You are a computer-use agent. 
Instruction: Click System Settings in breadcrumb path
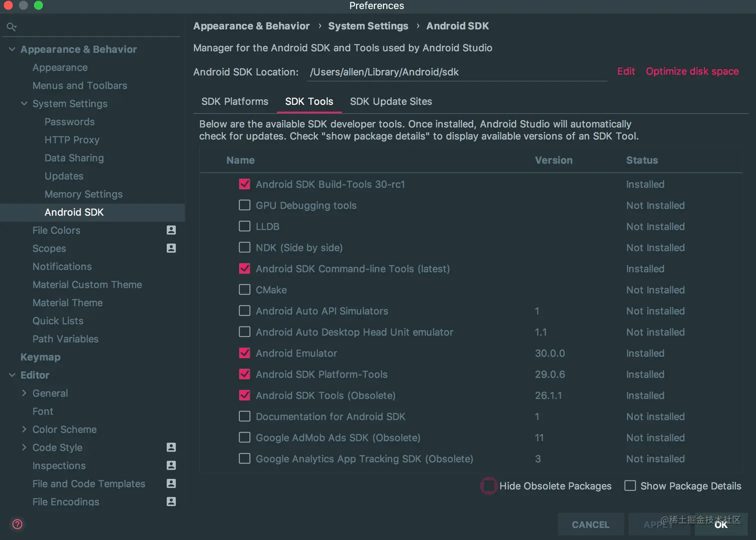368,26
